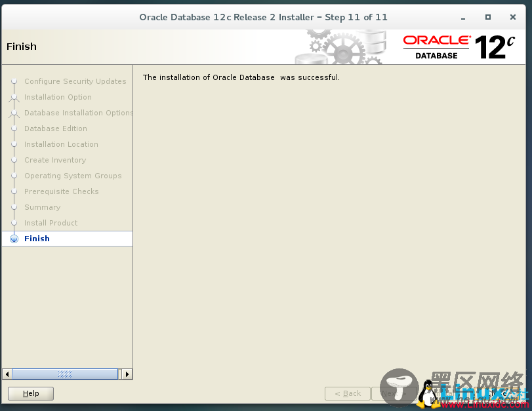
Task: Select the Configure Security Updates step
Action: tap(75, 81)
